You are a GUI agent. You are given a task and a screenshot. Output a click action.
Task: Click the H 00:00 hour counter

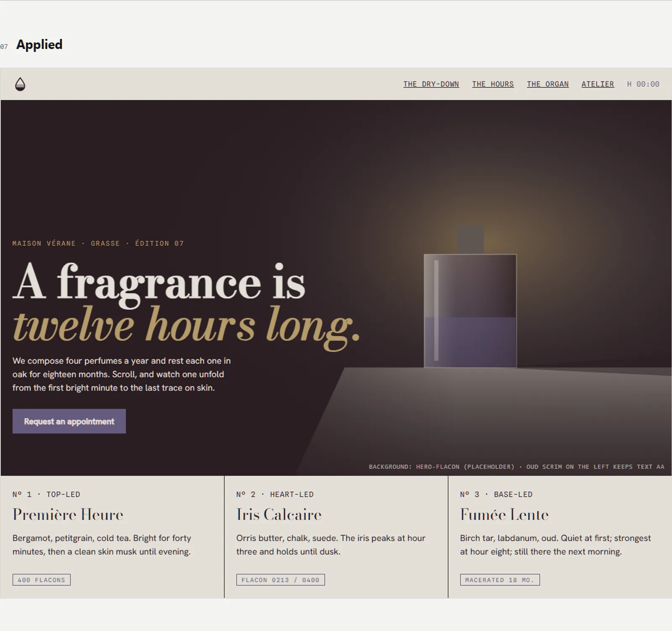click(643, 84)
